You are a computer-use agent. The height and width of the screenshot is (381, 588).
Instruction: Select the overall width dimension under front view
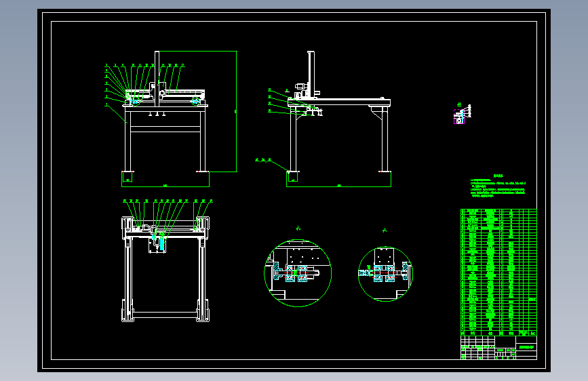coord(165,186)
